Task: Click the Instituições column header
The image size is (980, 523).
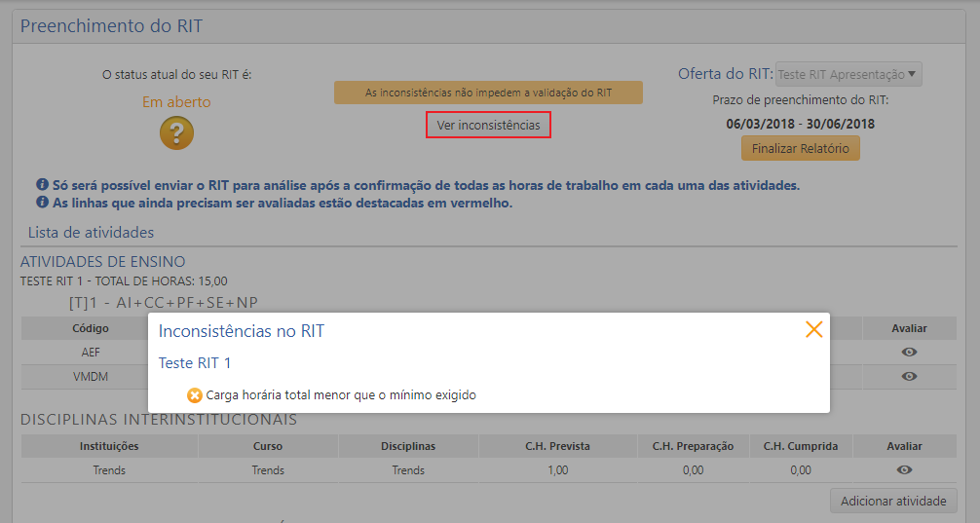Action: [109, 446]
